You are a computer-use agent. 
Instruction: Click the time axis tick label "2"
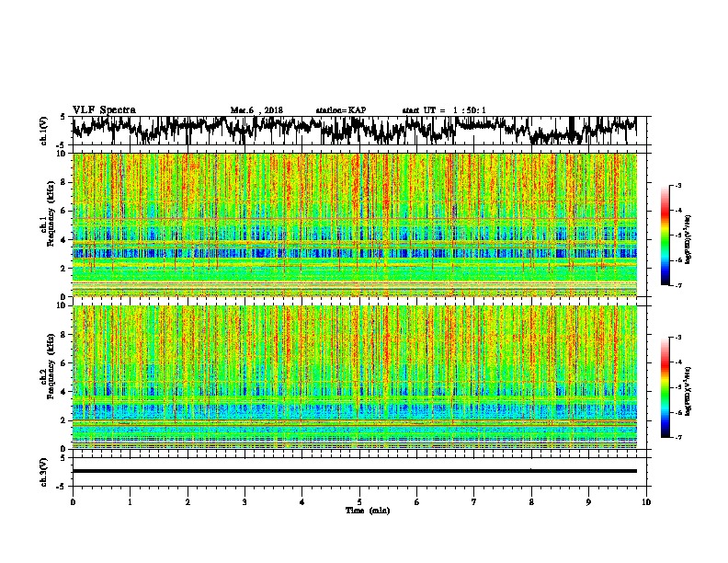coord(188,502)
